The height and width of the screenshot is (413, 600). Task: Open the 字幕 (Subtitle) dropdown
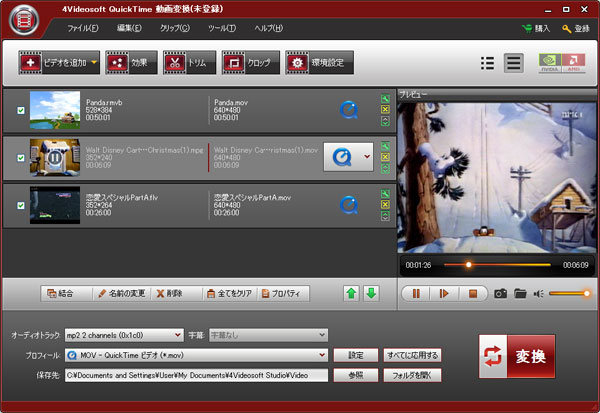(x=268, y=335)
